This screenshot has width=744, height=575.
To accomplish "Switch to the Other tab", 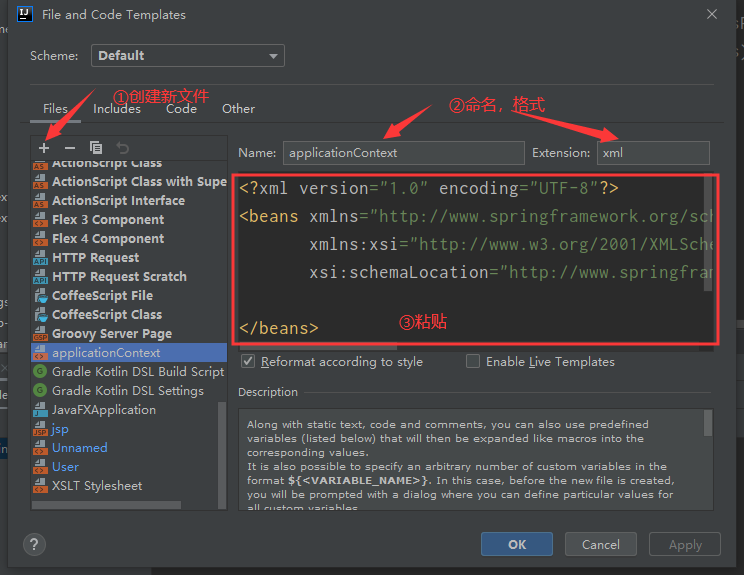I will pyautogui.click(x=238, y=109).
